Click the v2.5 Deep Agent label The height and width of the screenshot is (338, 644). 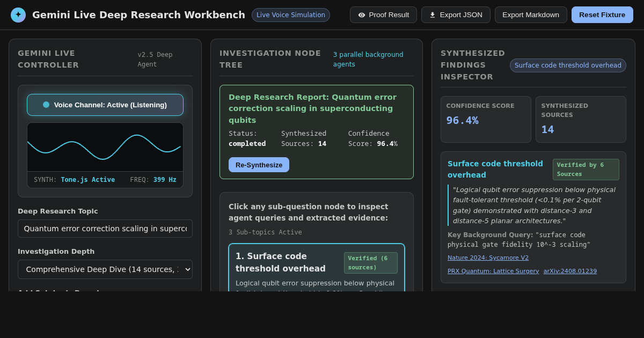pos(155,60)
